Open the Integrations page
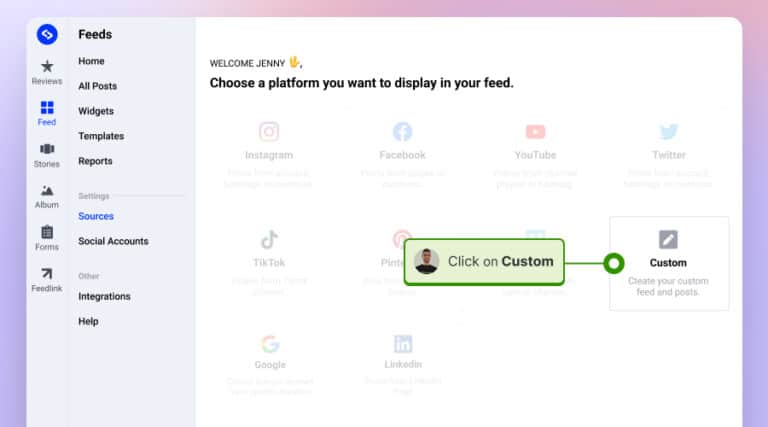Screen dimensions: 768x427 coord(104,296)
